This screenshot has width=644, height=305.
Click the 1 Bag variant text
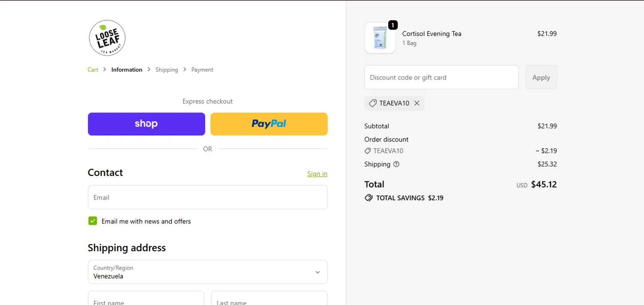tap(409, 43)
